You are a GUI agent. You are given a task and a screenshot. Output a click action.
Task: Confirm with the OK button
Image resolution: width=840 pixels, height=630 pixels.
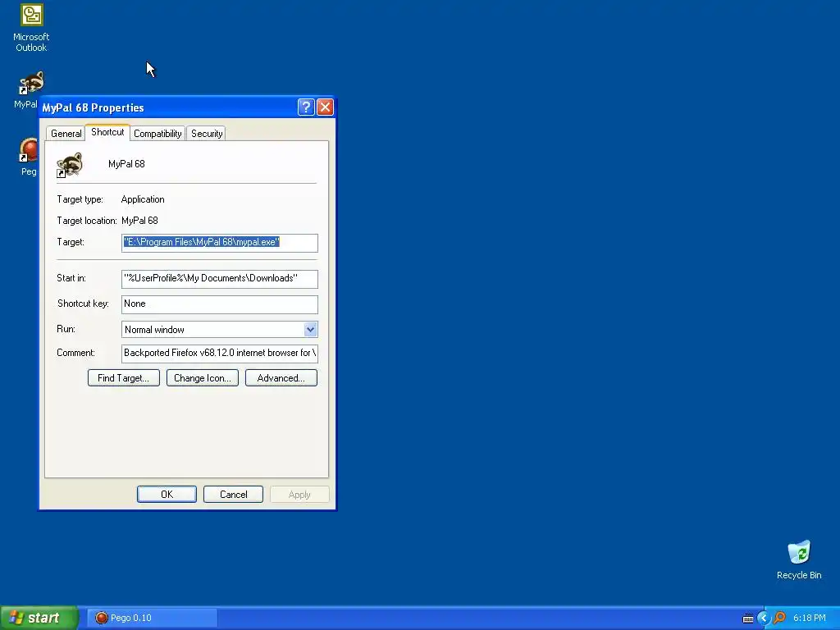(x=167, y=494)
